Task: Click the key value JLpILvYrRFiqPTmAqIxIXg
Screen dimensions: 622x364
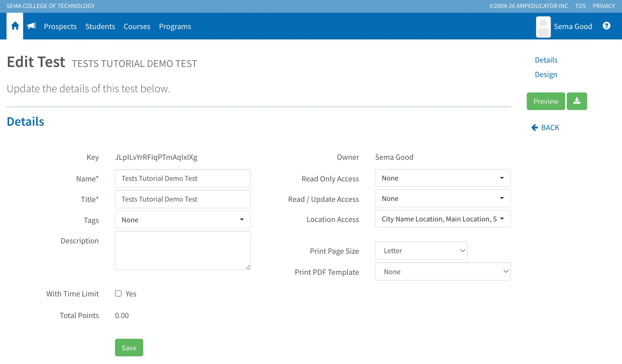Action: [156, 157]
